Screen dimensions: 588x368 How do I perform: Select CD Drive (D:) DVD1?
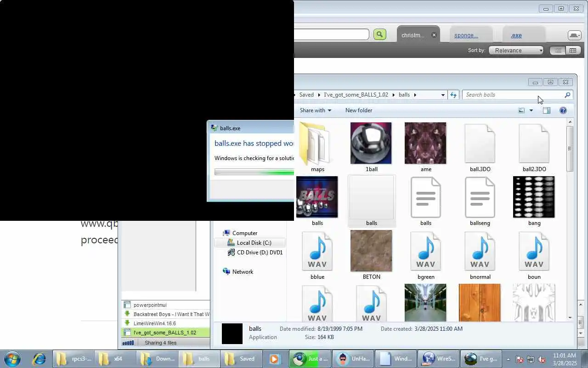pyautogui.click(x=255, y=253)
